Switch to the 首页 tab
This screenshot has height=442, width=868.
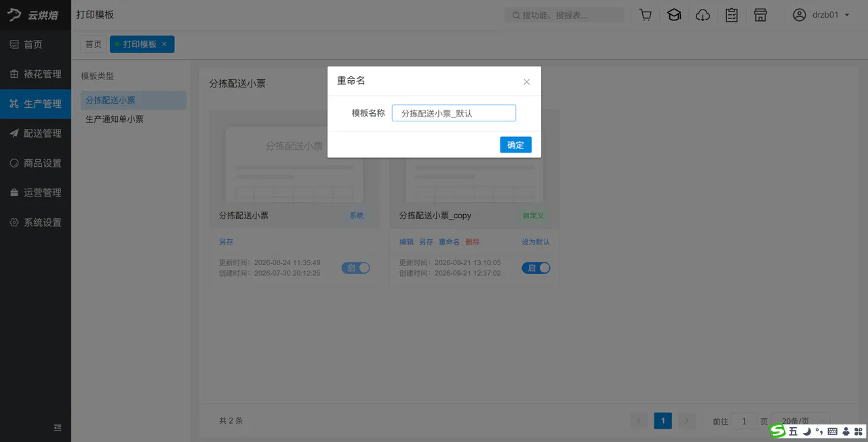click(93, 44)
